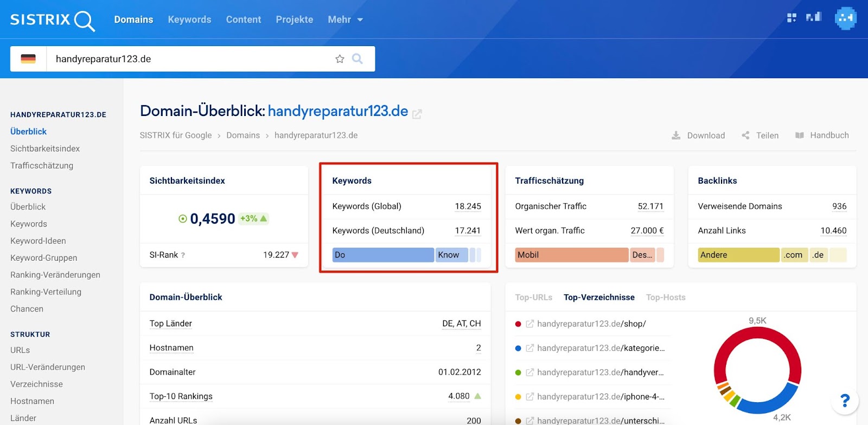Click the magnifier search icon
The width and height of the screenshot is (868, 425).
[x=358, y=59]
